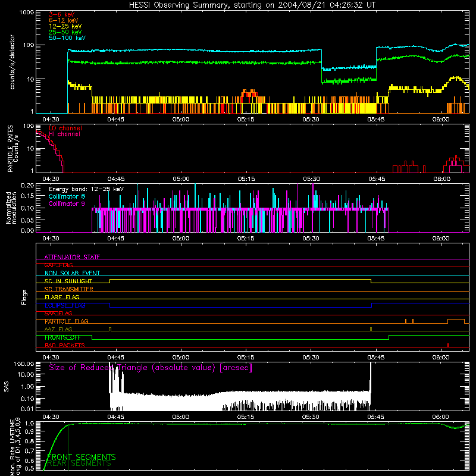Click the Normalized modulation axis label
The height and width of the screenshot is (476, 476).
[11, 208]
